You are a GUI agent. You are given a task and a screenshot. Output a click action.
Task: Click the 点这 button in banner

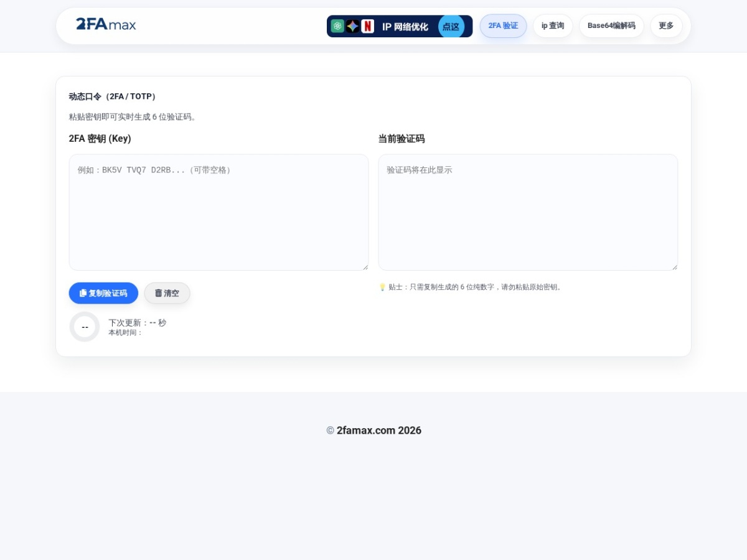pyautogui.click(x=451, y=27)
